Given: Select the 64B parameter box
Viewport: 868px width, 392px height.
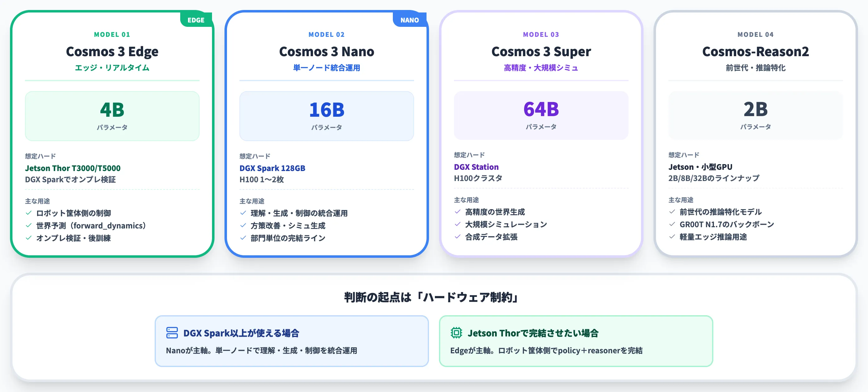Looking at the screenshot, I should (x=541, y=115).
